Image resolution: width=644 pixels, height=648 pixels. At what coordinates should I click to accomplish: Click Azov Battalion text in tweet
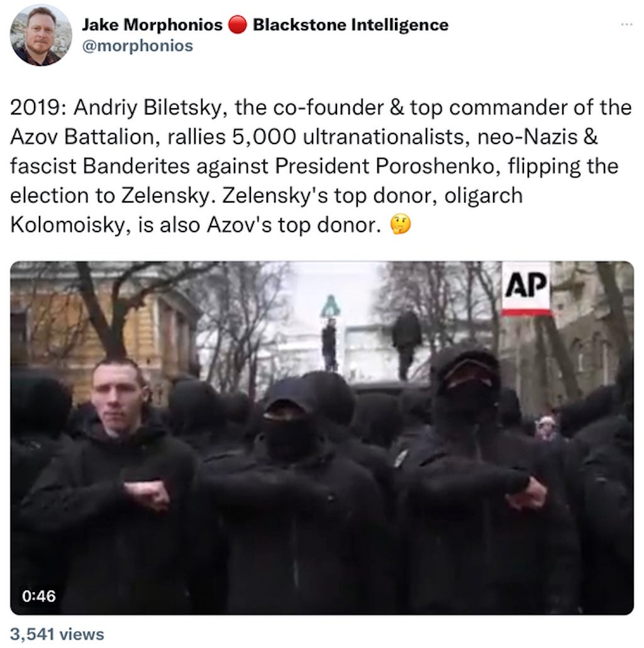(x=82, y=137)
